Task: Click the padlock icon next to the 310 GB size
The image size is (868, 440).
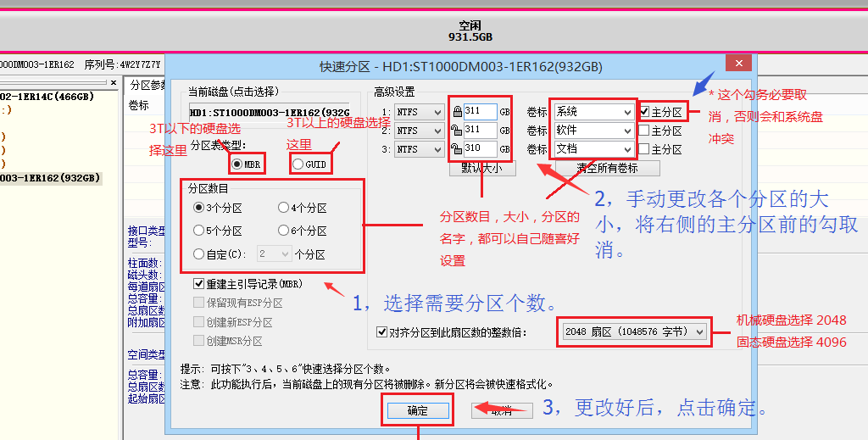Action: click(x=458, y=149)
